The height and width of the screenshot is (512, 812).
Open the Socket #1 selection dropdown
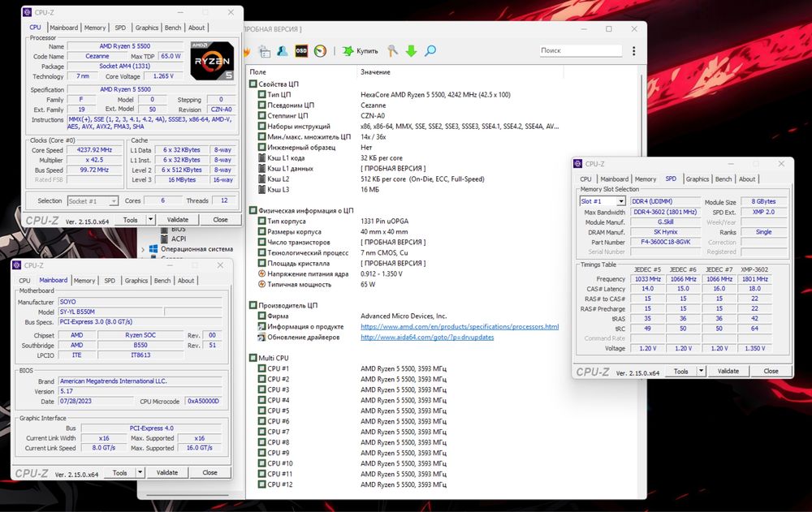pyautogui.click(x=114, y=201)
